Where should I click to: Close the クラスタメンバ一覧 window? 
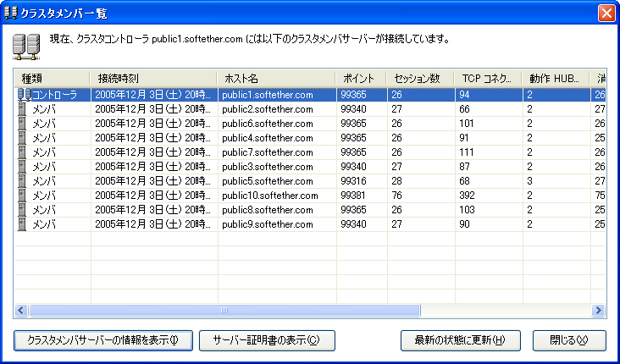click(x=606, y=13)
